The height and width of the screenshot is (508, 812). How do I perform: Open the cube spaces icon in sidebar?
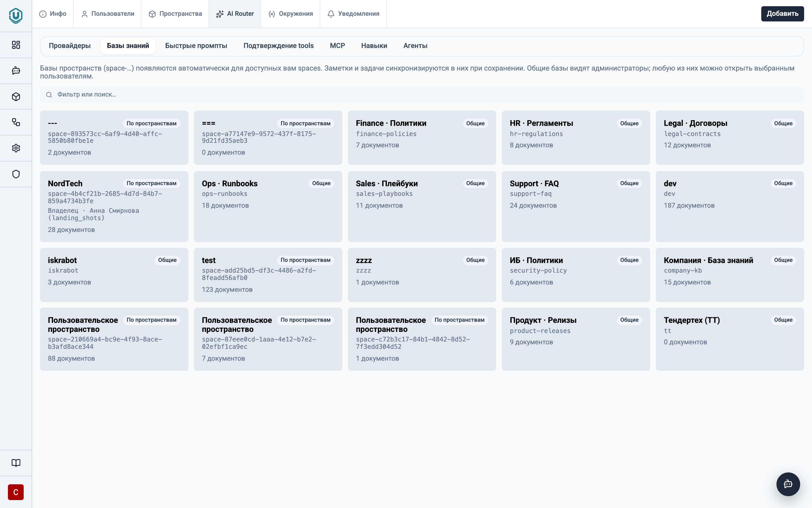click(x=16, y=97)
